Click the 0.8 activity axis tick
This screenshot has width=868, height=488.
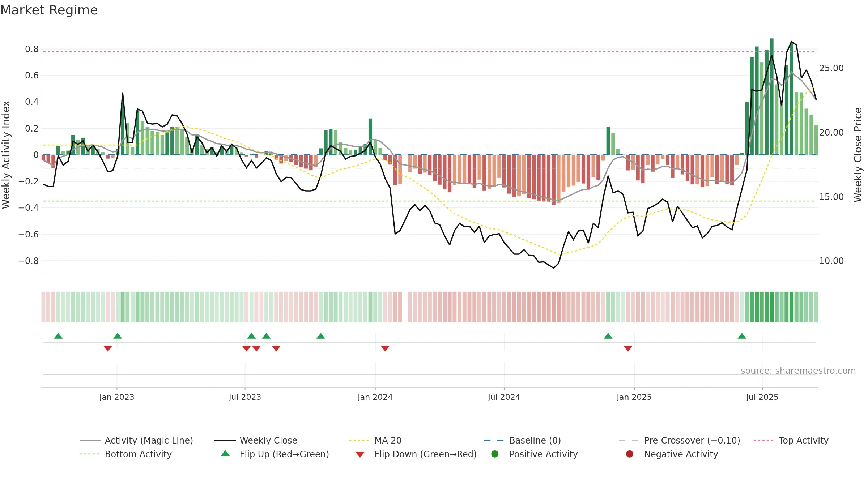click(32, 49)
